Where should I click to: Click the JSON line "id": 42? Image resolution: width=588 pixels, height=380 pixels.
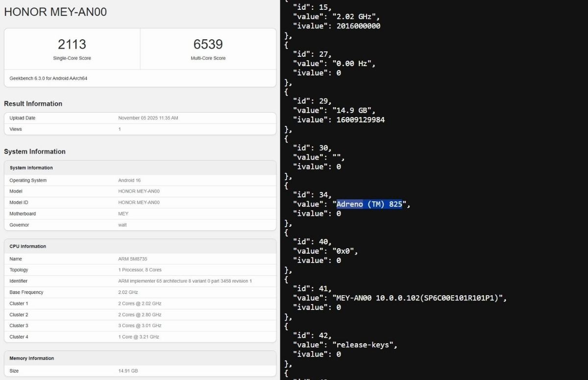312,335
